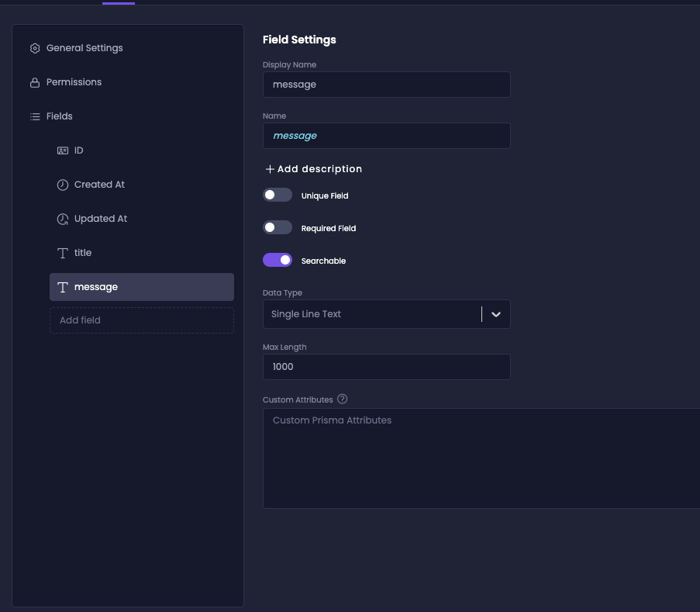Click the Required Field label

pyautogui.click(x=329, y=228)
